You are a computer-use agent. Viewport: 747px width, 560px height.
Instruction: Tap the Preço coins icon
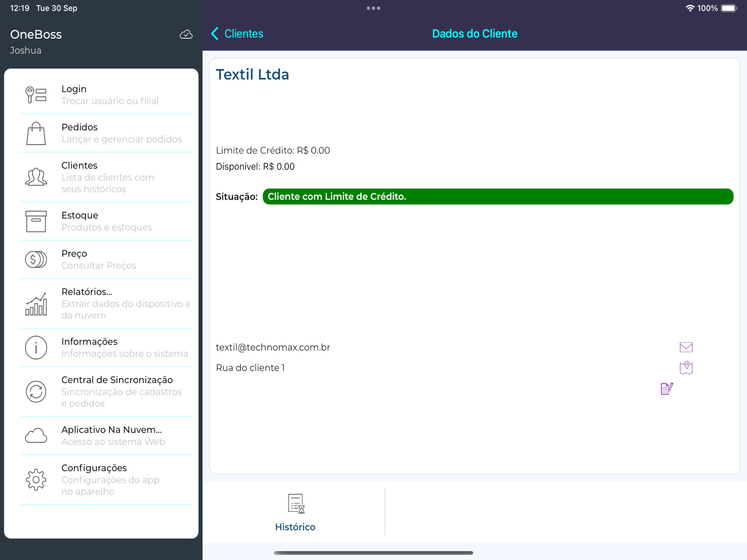click(36, 260)
